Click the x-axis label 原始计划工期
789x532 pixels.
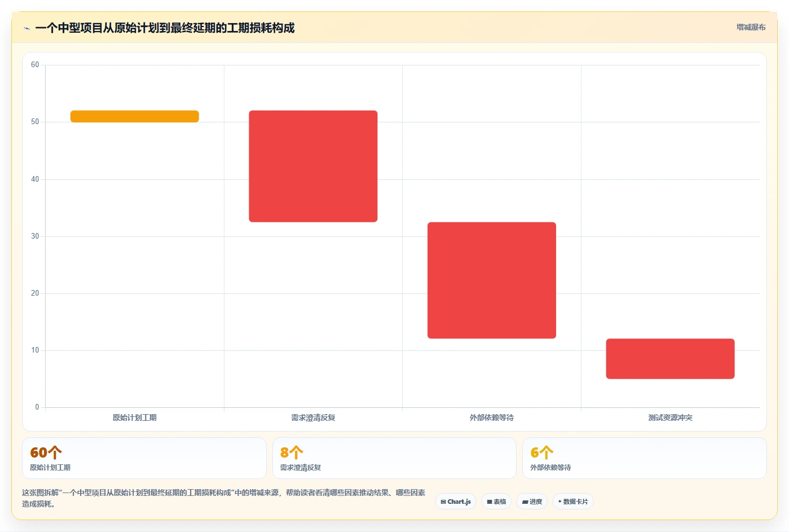(134, 417)
